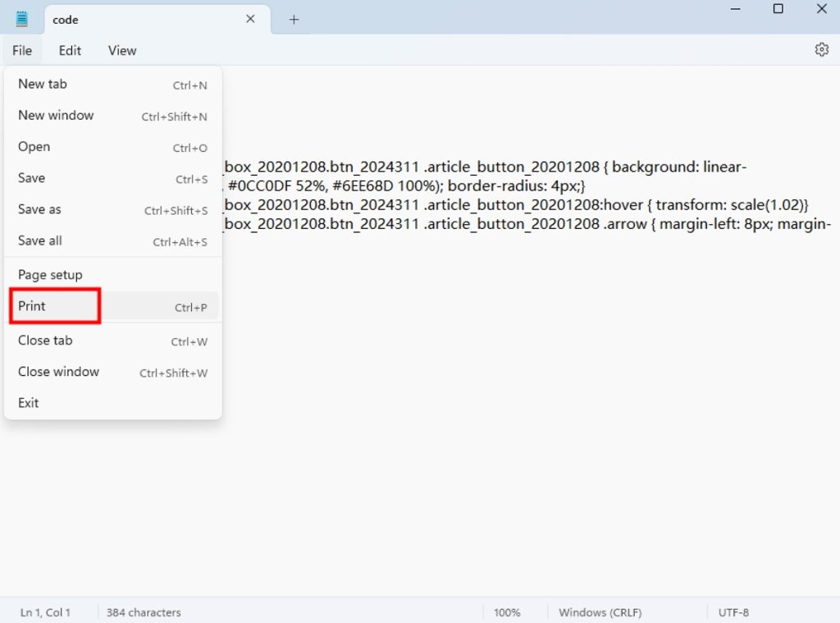Open the Settings gear icon
Viewport: 840px width, 623px height.
(x=821, y=49)
